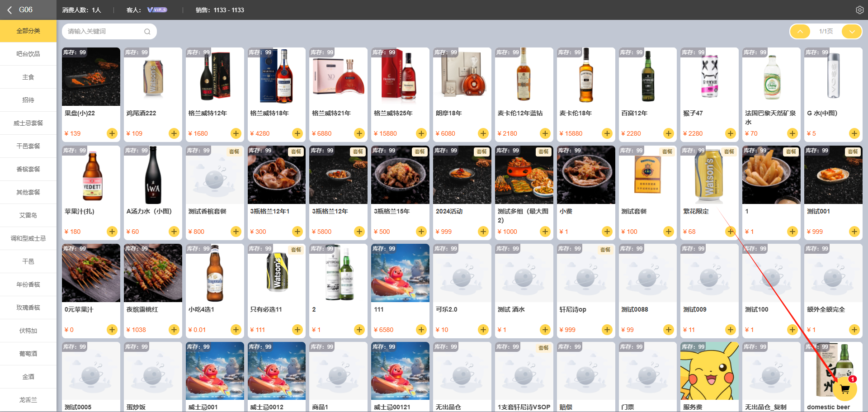The image size is (868, 412).
Task: Click VIP guest badge
Action: (157, 9)
